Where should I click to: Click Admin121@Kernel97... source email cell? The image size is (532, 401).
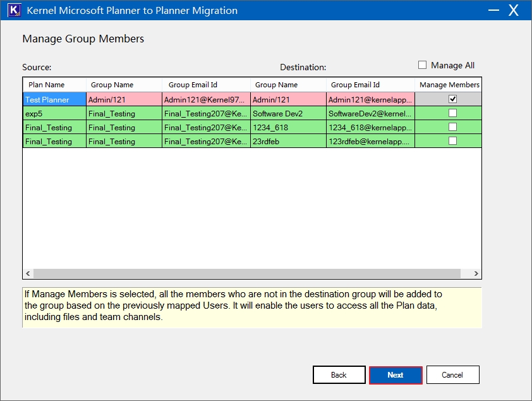(206, 99)
